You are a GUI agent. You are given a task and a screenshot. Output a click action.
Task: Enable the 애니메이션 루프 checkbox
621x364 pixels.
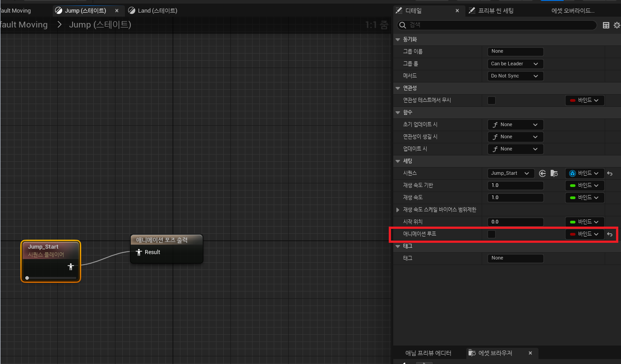coord(492,234)
